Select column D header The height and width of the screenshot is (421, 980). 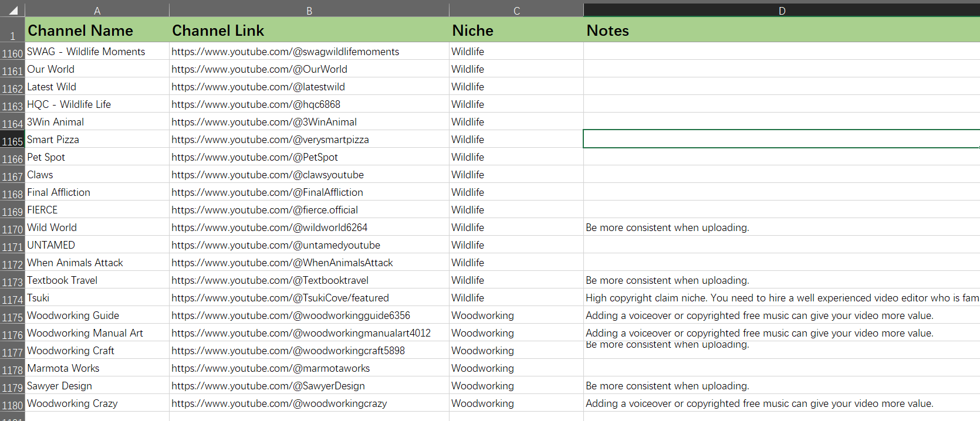[x=782, y=11]
